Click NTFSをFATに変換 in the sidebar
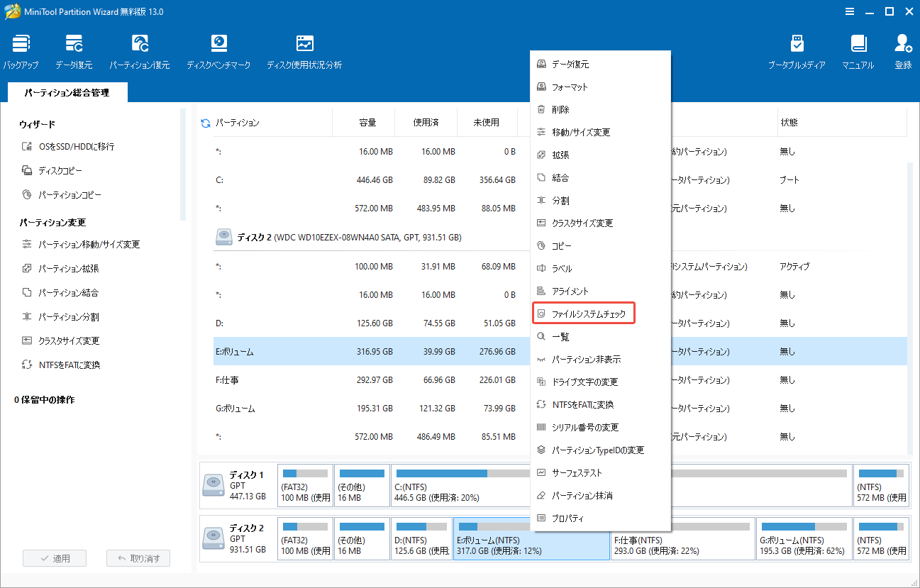Viewport: 920px width, 588px height. [x=69, y=365]
